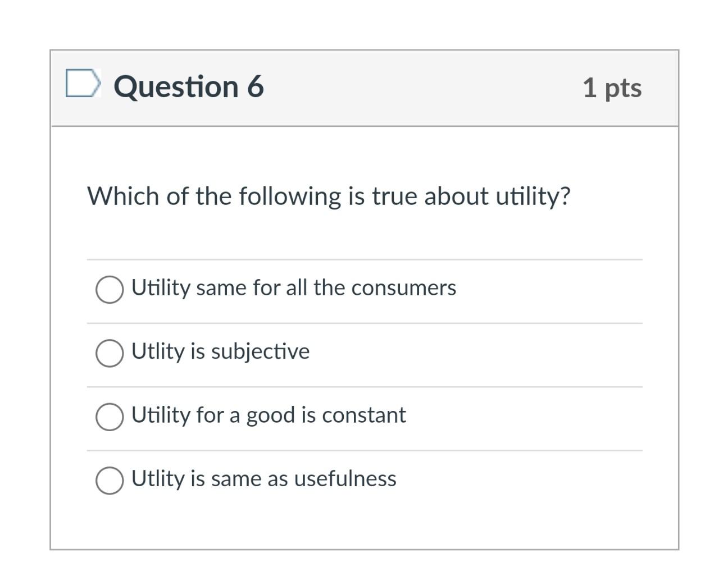The height and width of the screenshot is (576, 728).
Task: Click the number '6' in question heading
Action: 255,86
